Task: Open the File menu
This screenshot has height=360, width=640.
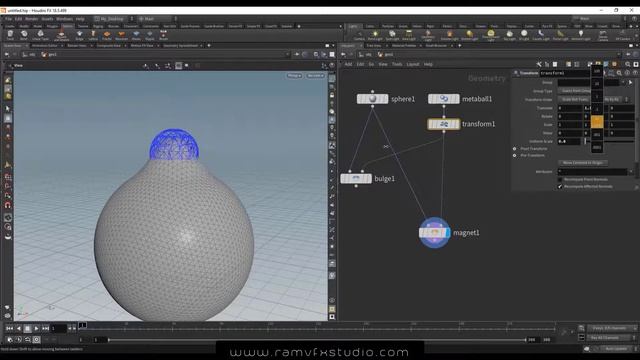Action: click(x=9, y=19)
